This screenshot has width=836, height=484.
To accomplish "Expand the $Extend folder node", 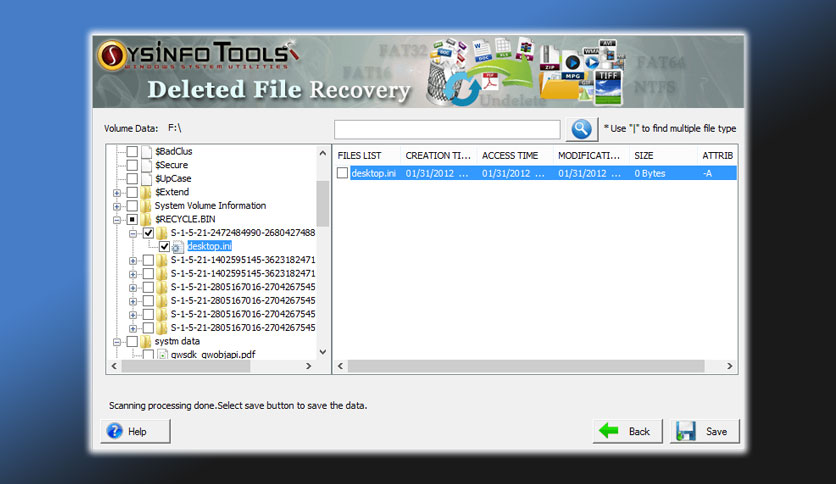I will point(117,192).
